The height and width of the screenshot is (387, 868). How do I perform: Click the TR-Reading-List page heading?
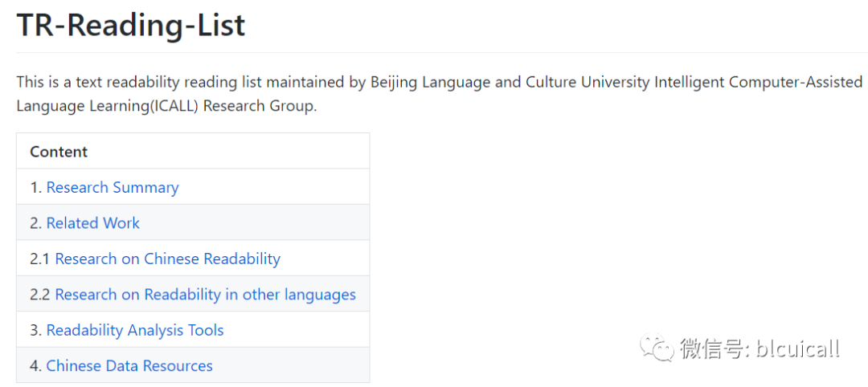(x=131, y=26)
